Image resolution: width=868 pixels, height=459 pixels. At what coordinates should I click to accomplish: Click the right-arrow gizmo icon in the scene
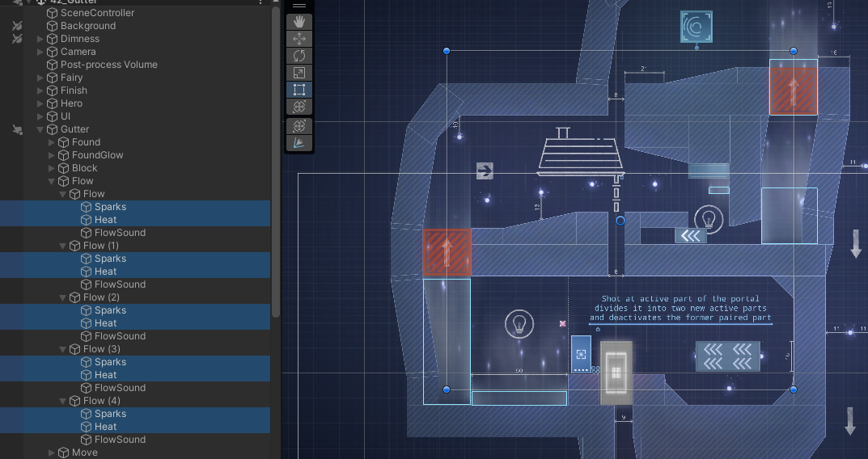(485, 171)
